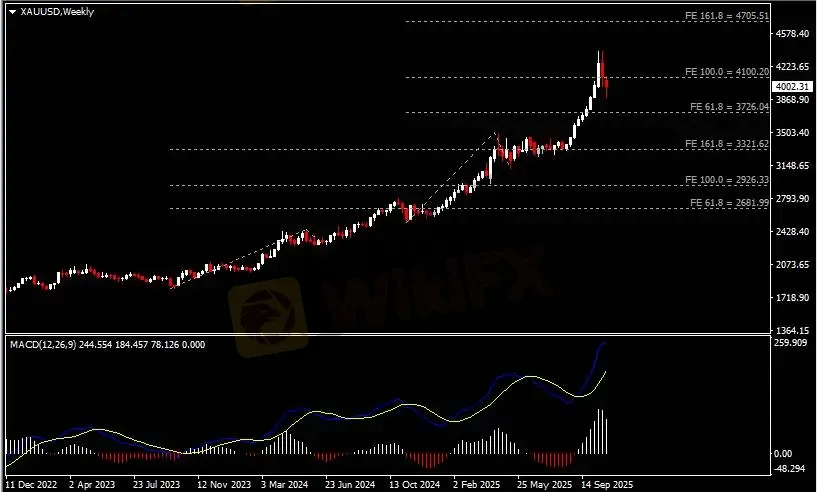This screenshot has height=492, width=817.
Task: Click the 2073.65 price axis value
Action: [792, 265]
